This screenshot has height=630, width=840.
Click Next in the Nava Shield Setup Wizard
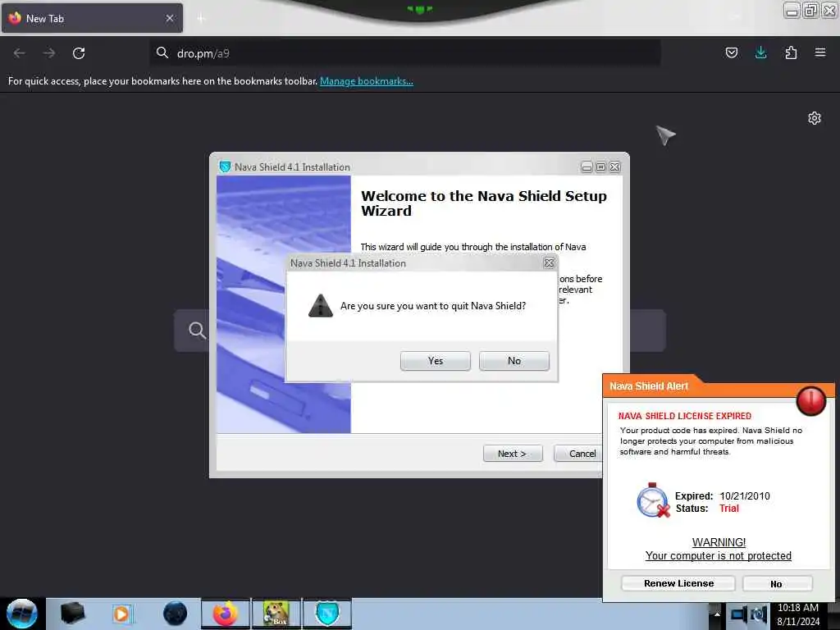tap(512, 453)
